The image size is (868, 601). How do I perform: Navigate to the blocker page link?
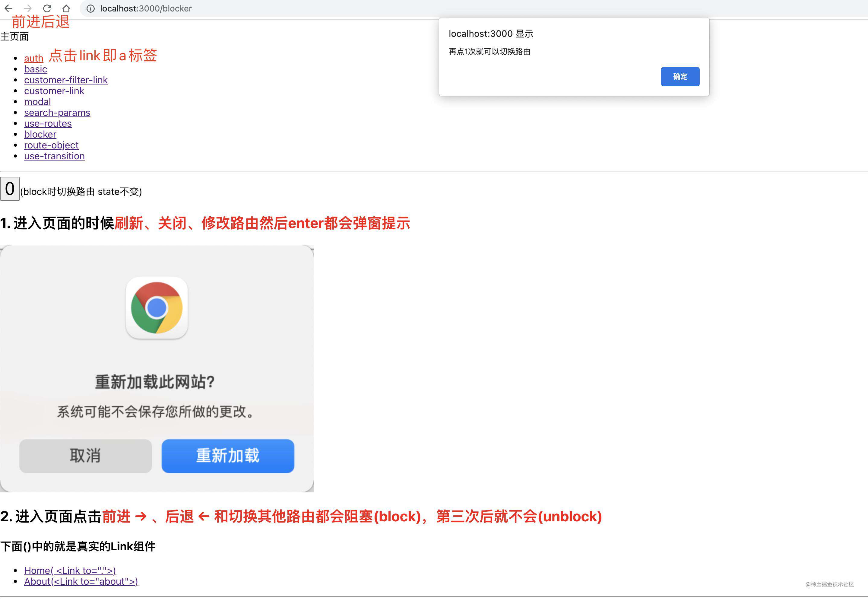point(40,134)
